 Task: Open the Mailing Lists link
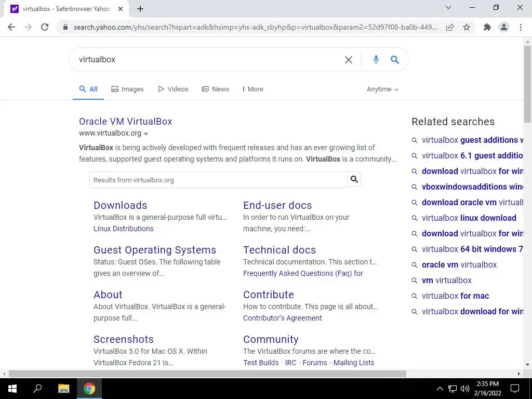(354, 363)
